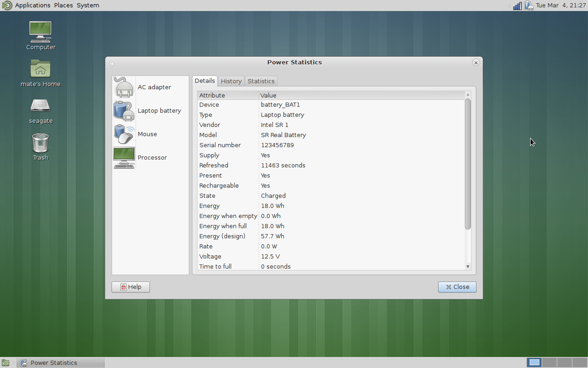Select the AC adapter device icon
588x368 pixels.
pos(124,87)
